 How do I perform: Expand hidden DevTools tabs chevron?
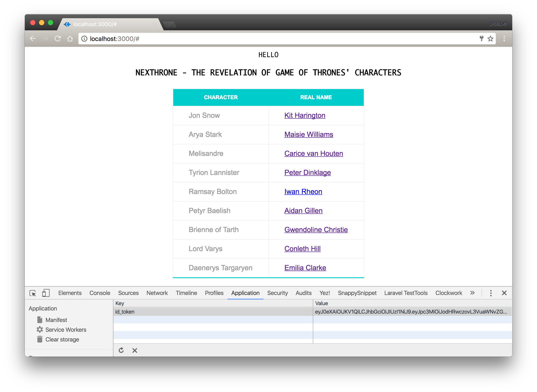[x=472, y=293]
